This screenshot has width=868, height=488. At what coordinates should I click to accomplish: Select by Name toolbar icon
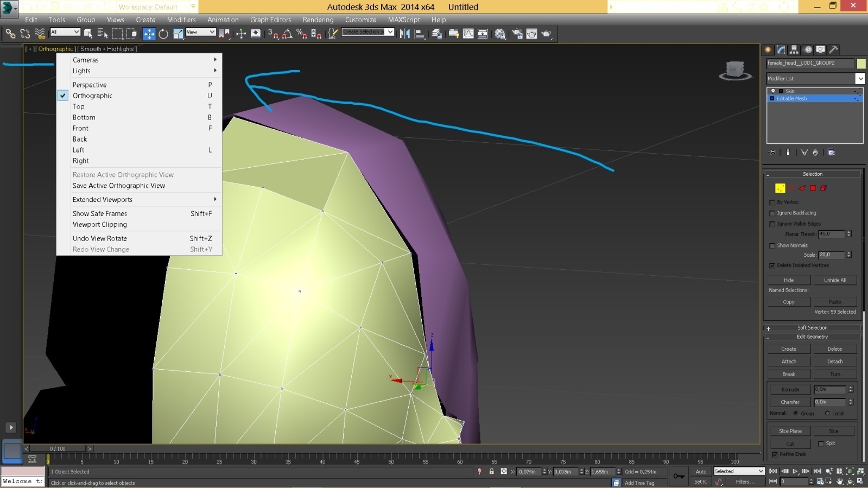[103, 34]
